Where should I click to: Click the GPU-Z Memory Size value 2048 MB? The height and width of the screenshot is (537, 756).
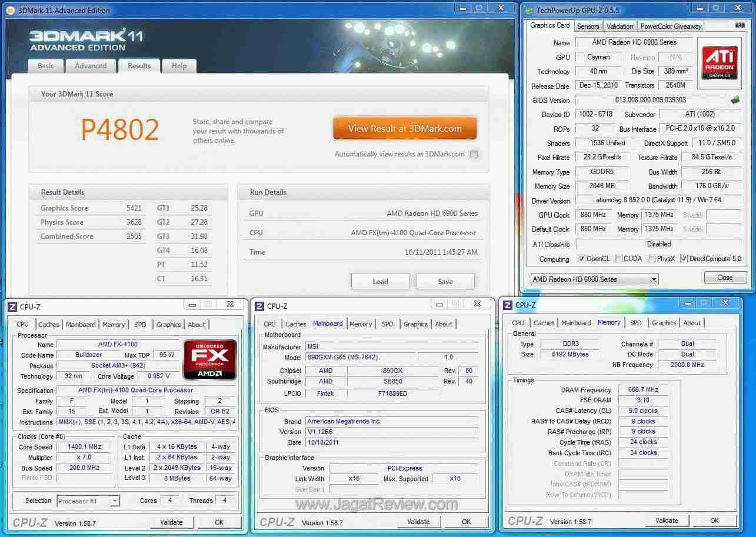coord(603,186)
